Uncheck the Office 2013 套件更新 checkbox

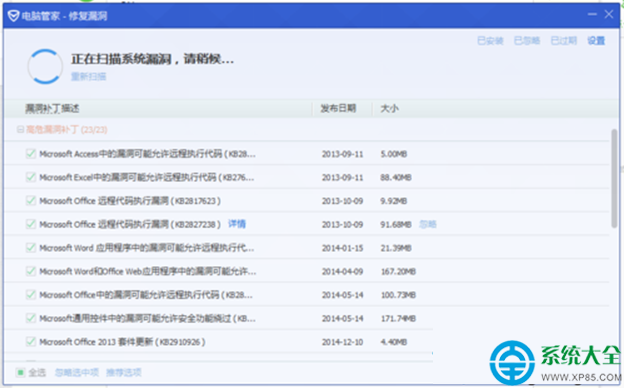[31, 341]
